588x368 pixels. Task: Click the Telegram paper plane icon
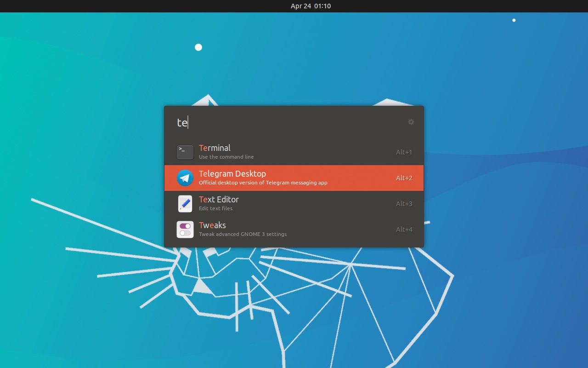click(185, 178)
